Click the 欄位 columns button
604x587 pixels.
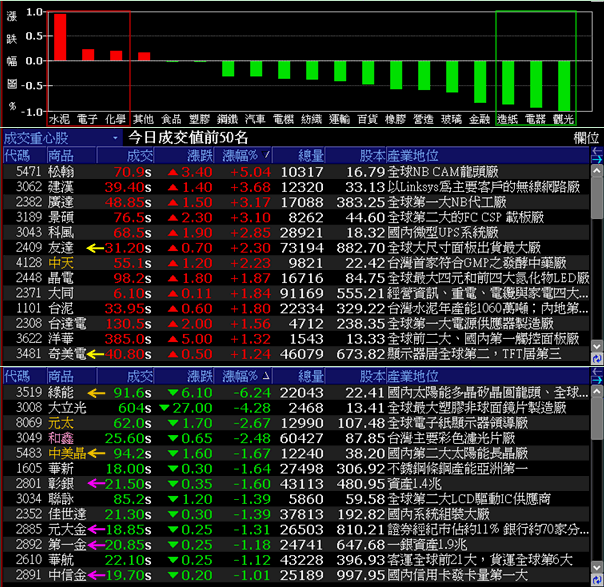586,138
